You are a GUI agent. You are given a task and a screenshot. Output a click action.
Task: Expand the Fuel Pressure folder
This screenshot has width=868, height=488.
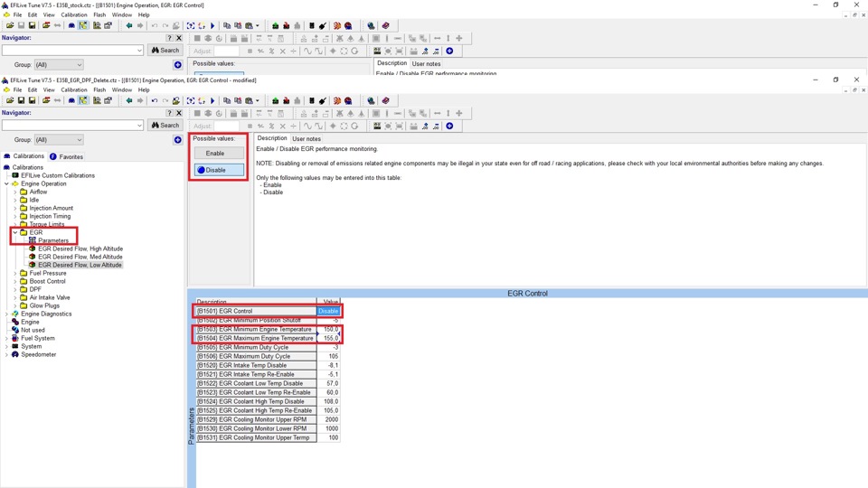click(15, 273)
